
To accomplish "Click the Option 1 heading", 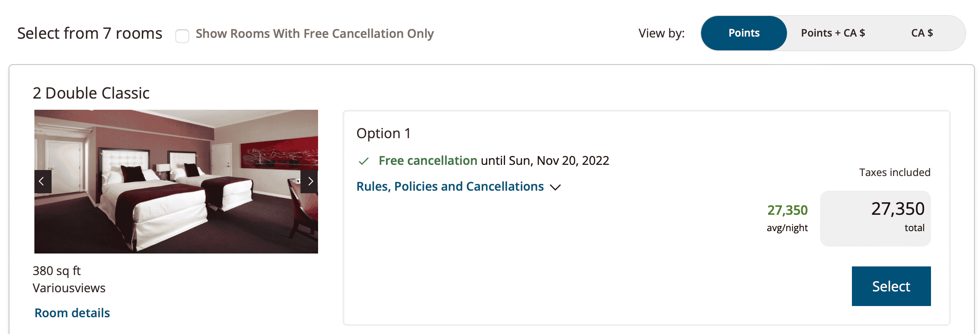I will (383, 133).
